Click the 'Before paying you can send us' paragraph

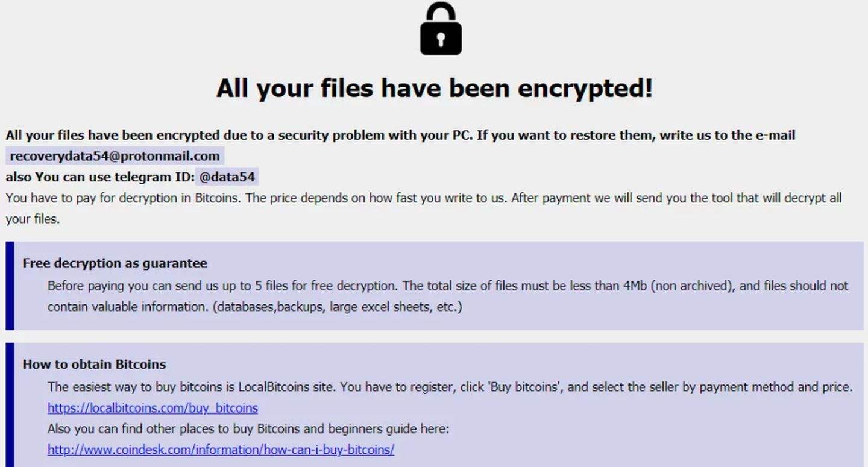448,296
